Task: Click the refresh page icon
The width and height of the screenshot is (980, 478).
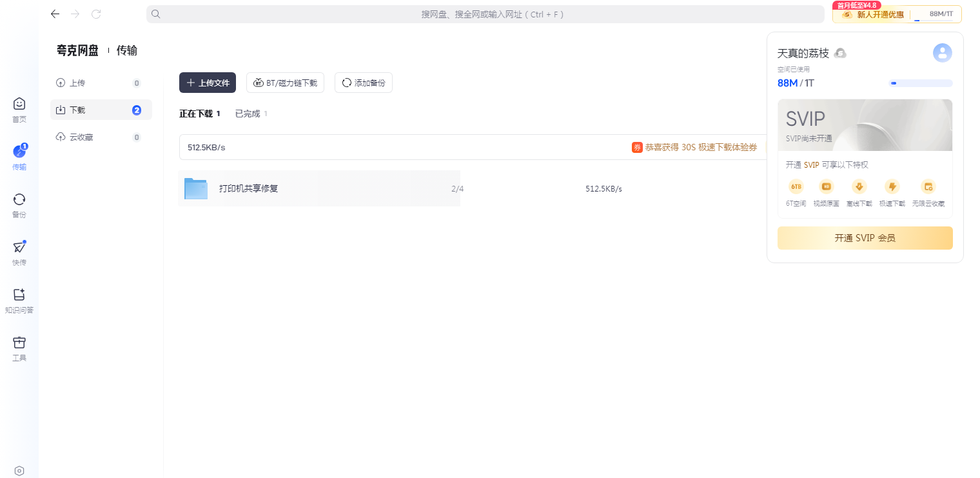Action: coord(96,14)
